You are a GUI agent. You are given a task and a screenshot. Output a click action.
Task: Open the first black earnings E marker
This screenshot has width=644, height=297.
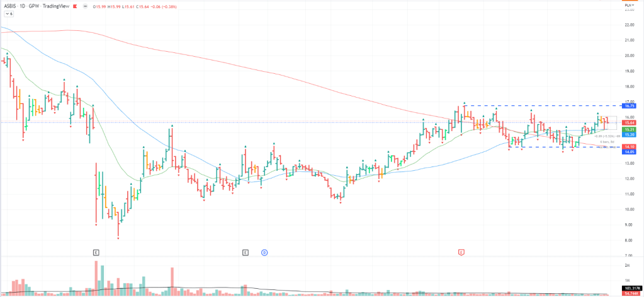point(96,252)
